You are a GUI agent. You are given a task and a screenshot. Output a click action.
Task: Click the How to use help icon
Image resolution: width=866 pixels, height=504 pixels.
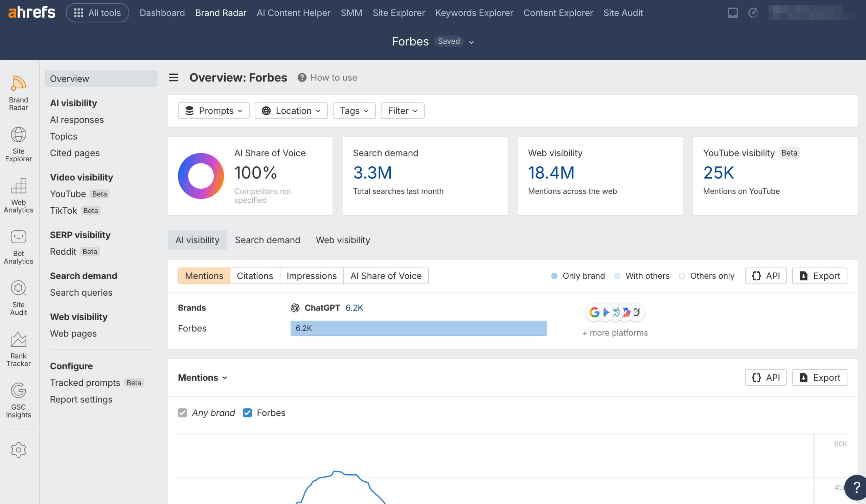[x=302, y=78]
